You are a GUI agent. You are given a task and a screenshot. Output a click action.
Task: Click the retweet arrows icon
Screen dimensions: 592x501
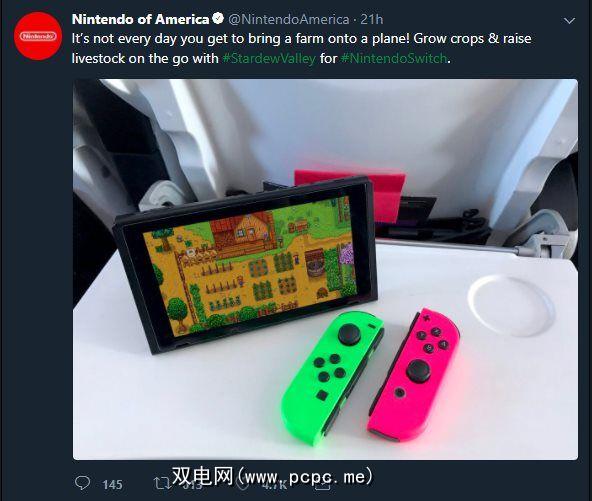163,483
